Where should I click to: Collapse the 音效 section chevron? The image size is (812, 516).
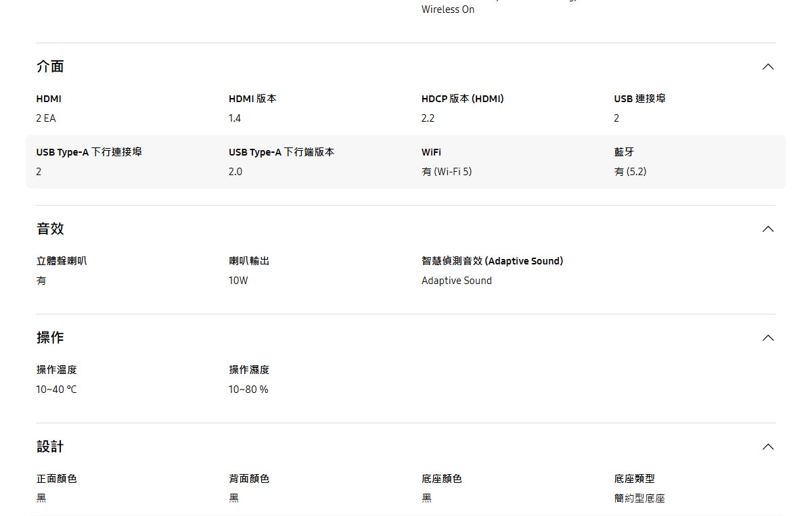click(768, 229)
